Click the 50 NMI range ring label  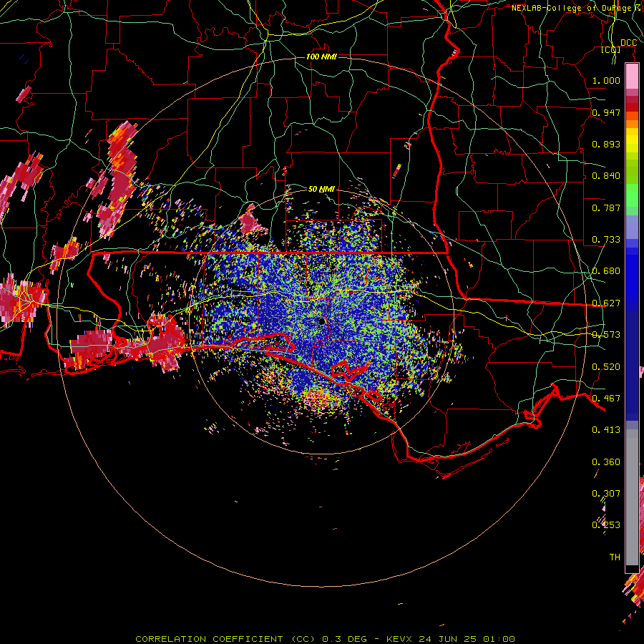click(x=321, y=189)
